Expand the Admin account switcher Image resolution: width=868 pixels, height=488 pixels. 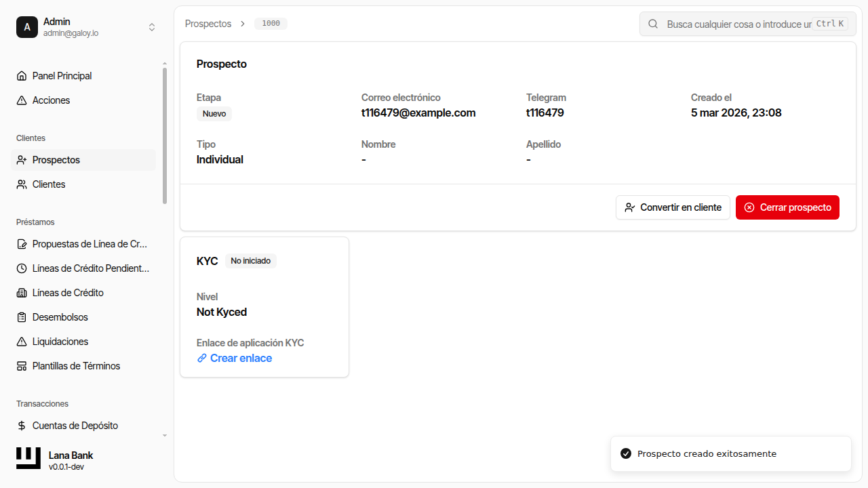point(152,27)
